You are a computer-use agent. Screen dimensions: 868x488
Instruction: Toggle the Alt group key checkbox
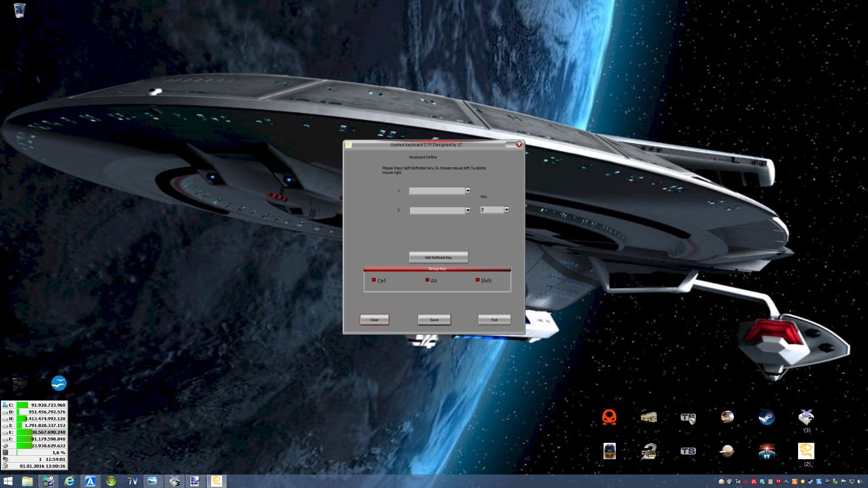click(427, 280)
